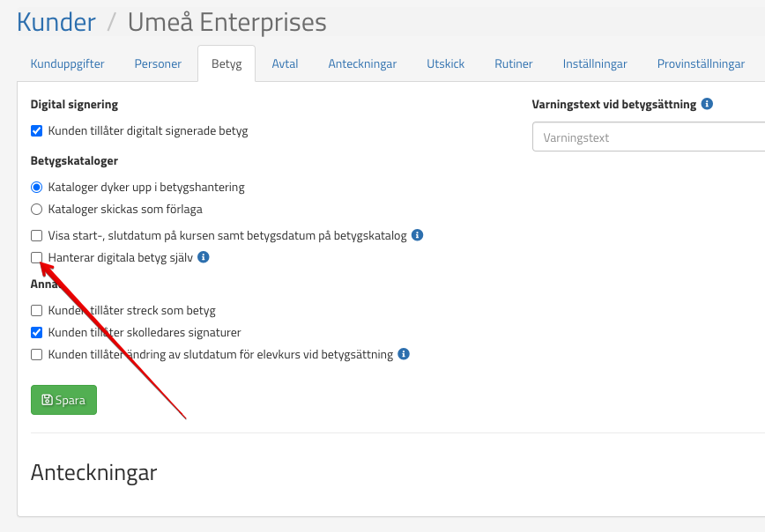Check Kunden tillåter streck som betyg
The image size is (765, 532).
coord(36,310)
